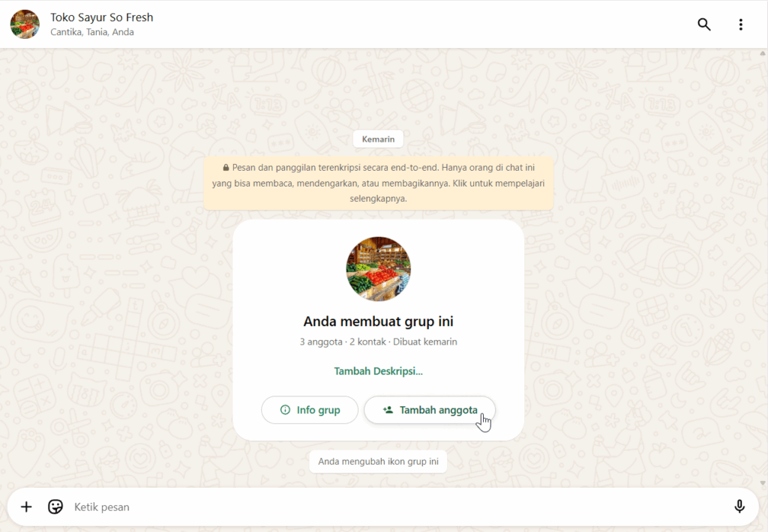The height and width of the screenshot is (532, 768).
Task: Open the group avatar in the header
Action: coord(25,24)
